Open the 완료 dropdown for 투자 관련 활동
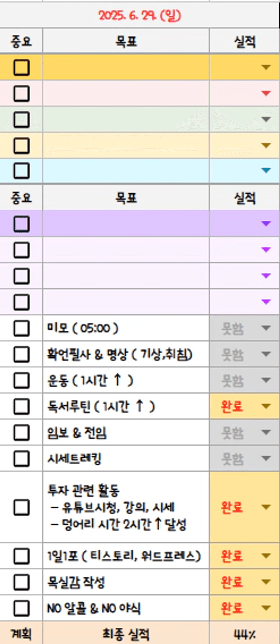This screenshot has width=280, height=644. [x=266, y=507]
